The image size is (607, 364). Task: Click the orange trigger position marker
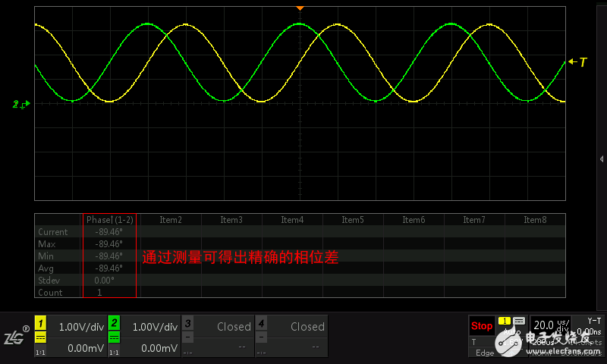pyautogui.click(x=300, y=7)
